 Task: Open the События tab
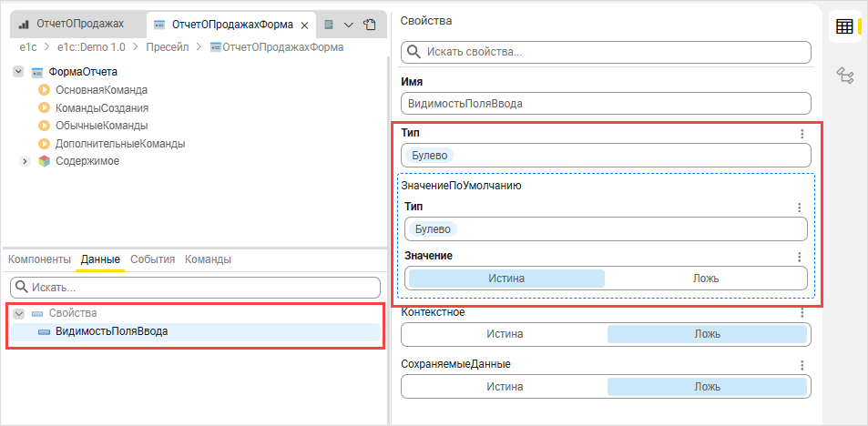click(x=153, y=259)
